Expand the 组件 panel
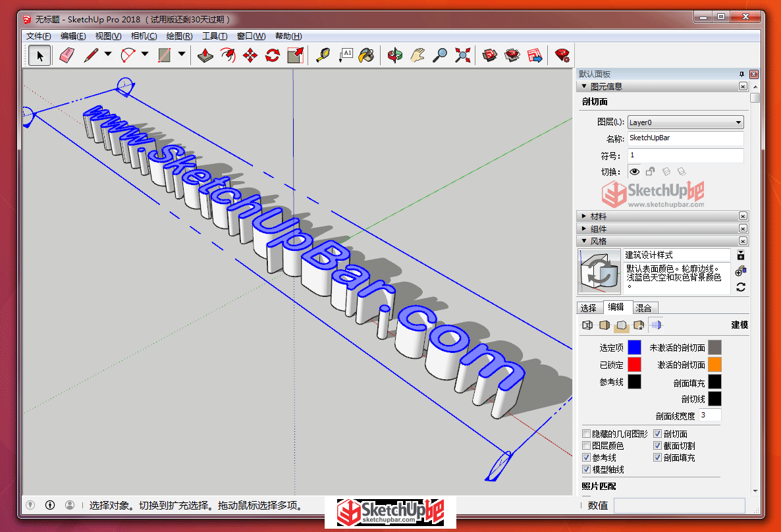The height and width of the screenshot is (532, 781). (x=584, y=228)
